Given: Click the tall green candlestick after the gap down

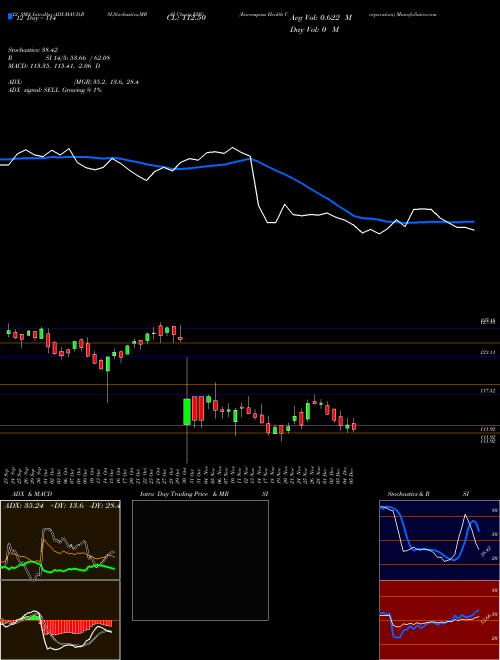Looking at the screenshot, I should (186, 411).
